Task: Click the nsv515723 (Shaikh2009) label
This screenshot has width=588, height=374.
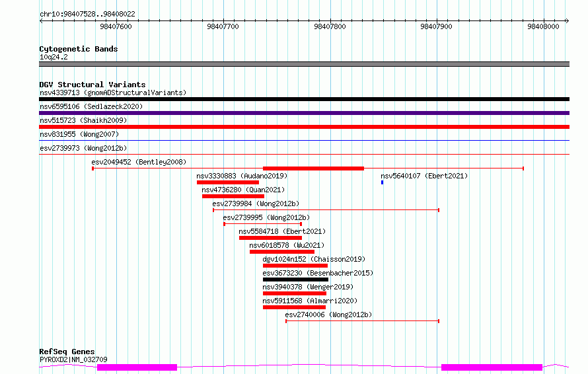Action: 83,120
